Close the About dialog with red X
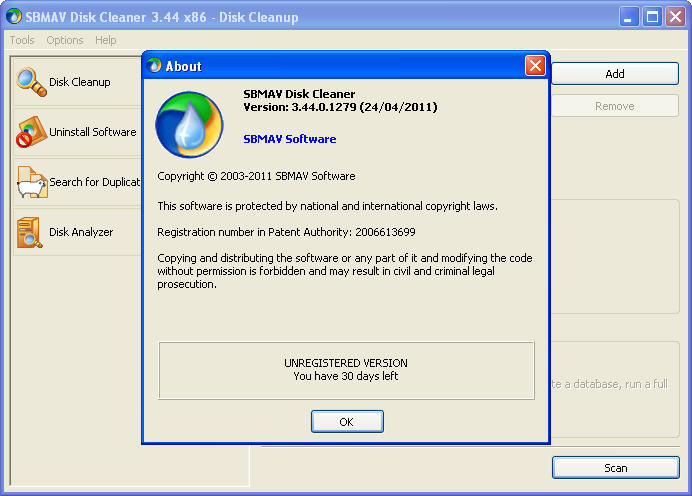Viewport: 692px width, 496px height. point(535,66)
